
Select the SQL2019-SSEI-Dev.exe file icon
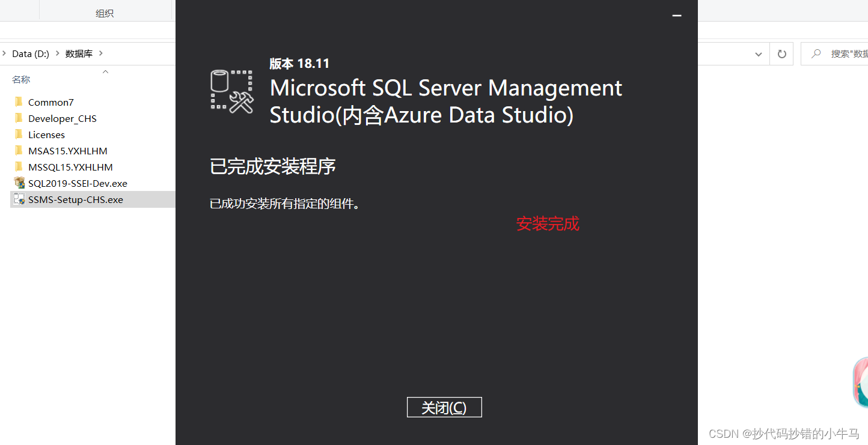19,183
